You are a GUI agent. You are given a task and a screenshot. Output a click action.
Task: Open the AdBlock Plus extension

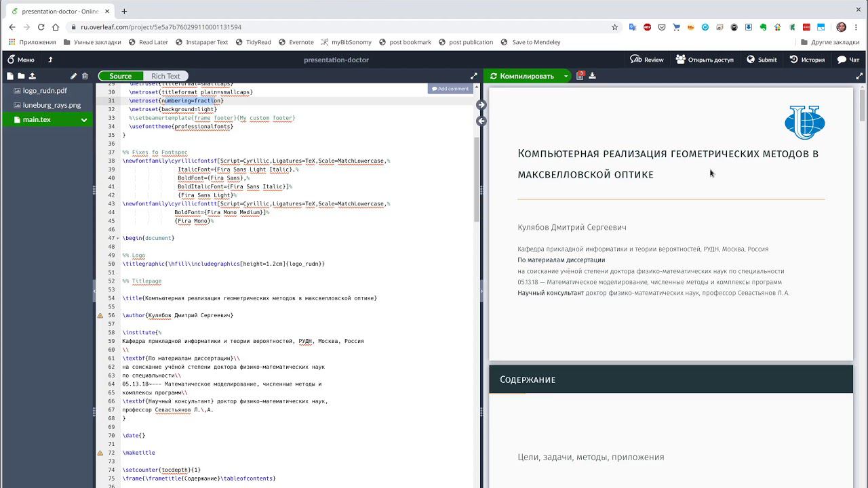[648, 27]
